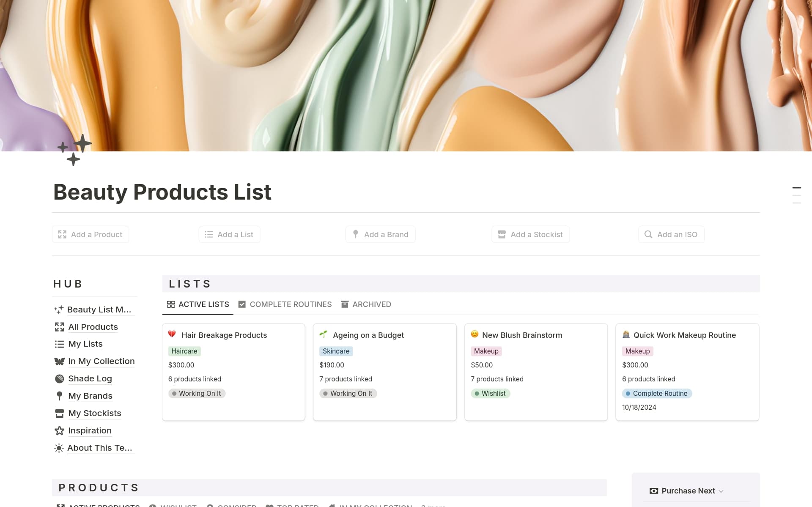Click the sparkles icon beside Beauty List M...
The image size is (812, 507).
[x=59, y=310]
